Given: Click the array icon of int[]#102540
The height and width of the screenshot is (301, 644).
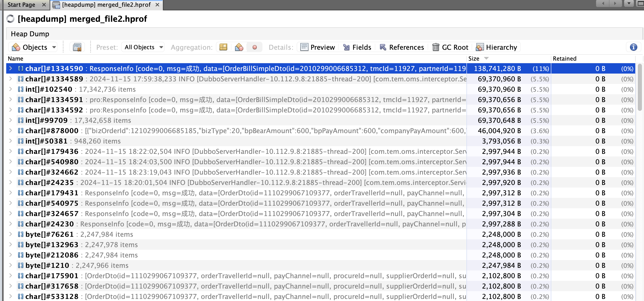Looking at the screenshot, I should 21,89.
